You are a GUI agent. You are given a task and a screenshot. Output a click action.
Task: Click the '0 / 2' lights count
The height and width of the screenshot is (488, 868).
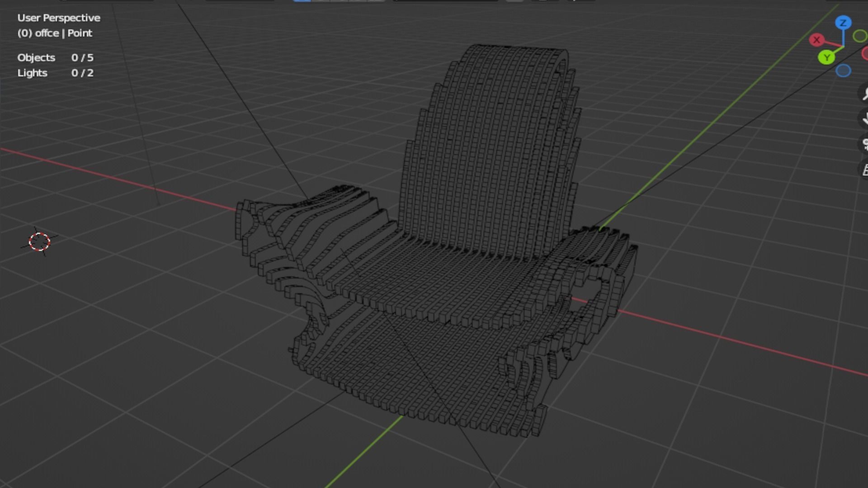point(82,73)
